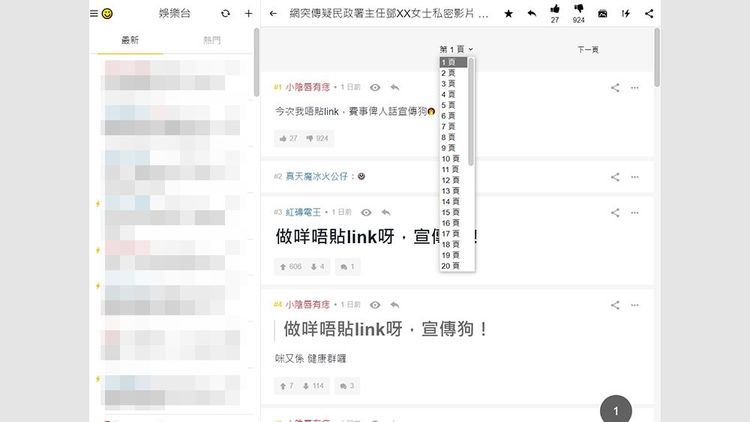The height and width of the screenshot is (422, 750).
Task: Reply to post #4
Action: tap(395, 305)
